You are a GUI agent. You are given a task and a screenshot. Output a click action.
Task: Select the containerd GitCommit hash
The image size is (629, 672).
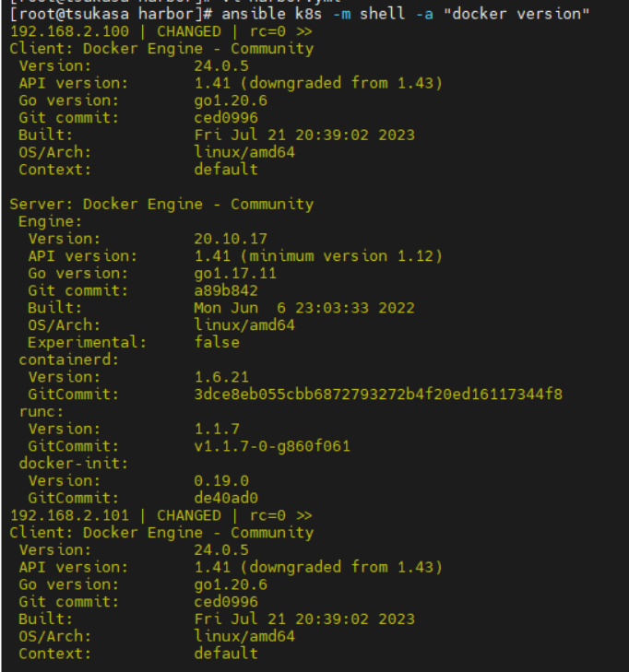(x=378, y=395)
